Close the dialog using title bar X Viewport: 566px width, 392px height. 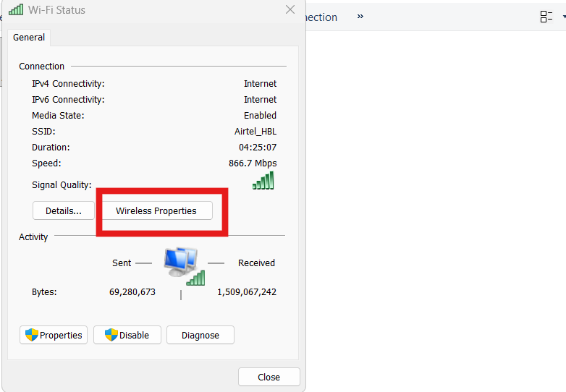(290, 10)
